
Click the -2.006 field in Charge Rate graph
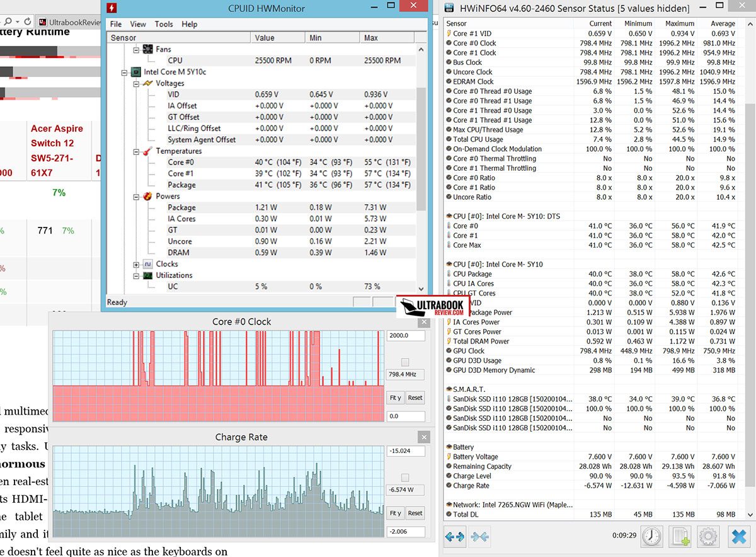pyautogui.click(x=406, y=531)
